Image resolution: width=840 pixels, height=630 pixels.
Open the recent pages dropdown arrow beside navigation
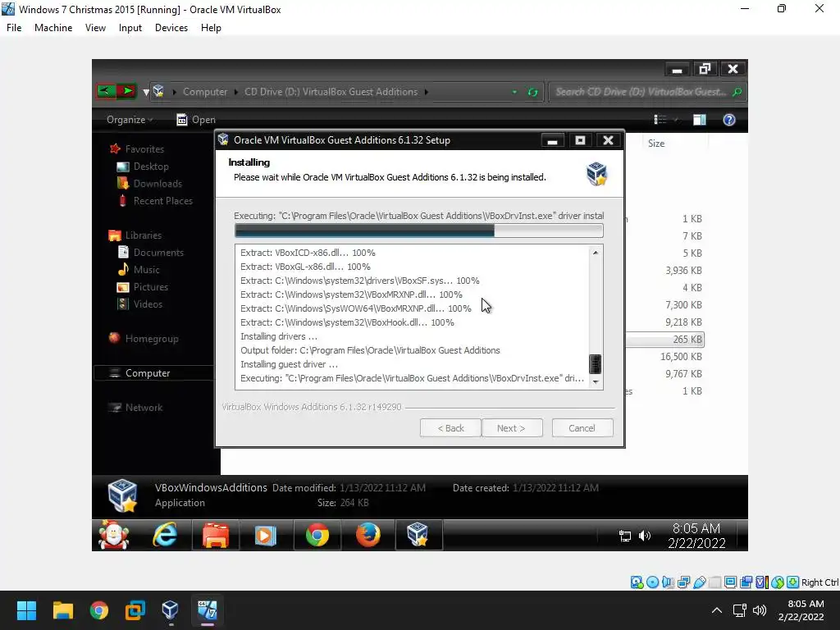[x=146, y=92]
